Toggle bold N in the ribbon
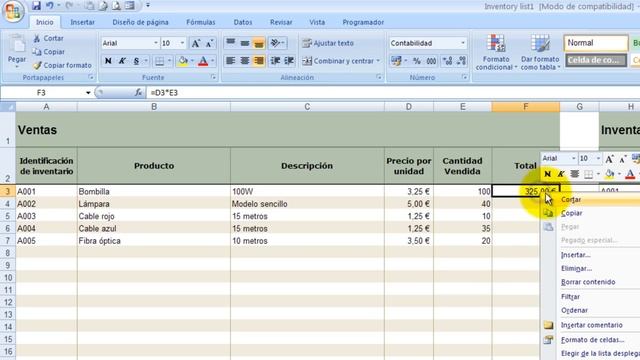The width and height of the screenshot is (640, 360). (108, 61)
